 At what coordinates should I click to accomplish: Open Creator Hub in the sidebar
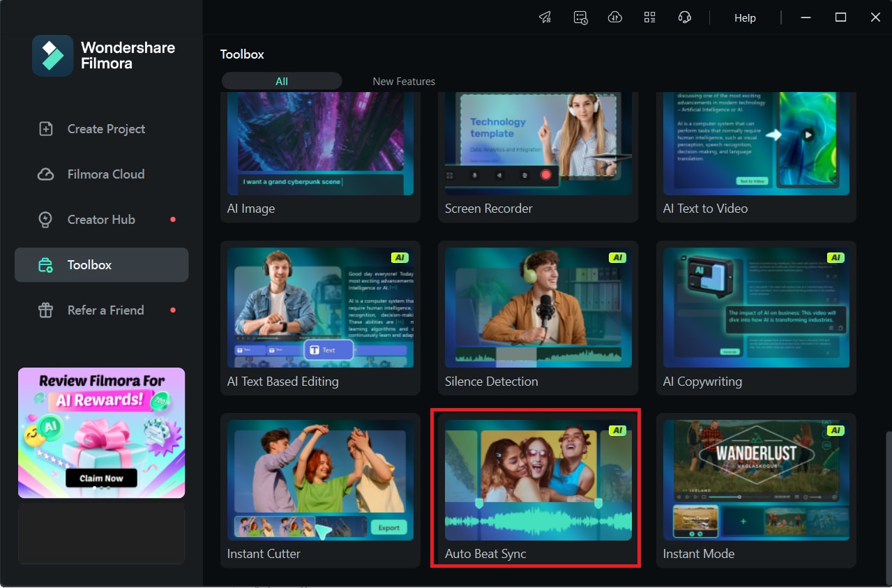click(x=101, y=220)
